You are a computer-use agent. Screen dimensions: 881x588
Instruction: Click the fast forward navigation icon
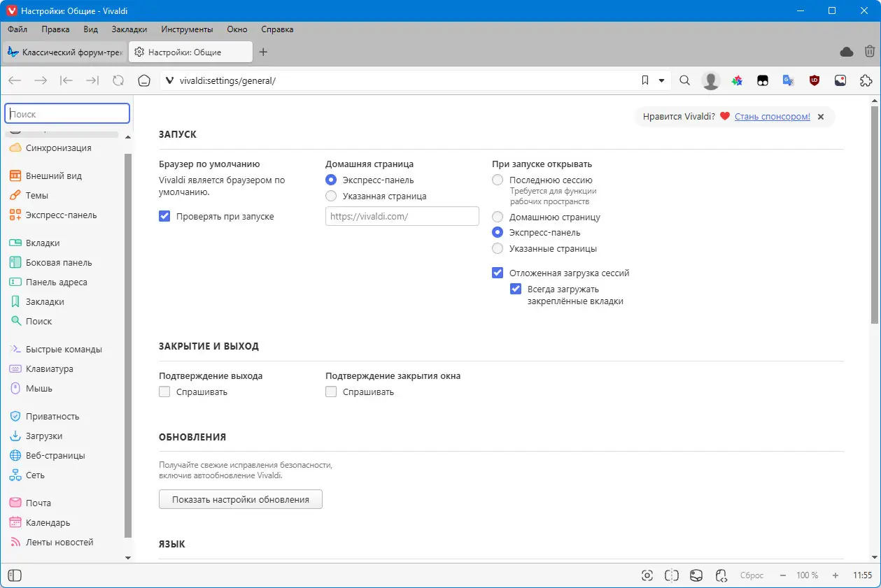tap(92, 80)
